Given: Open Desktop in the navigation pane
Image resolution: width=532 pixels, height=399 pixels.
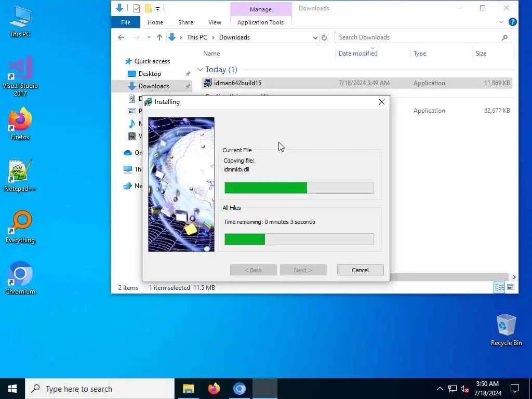Looking at the screenshot, I should click(150, 74).
